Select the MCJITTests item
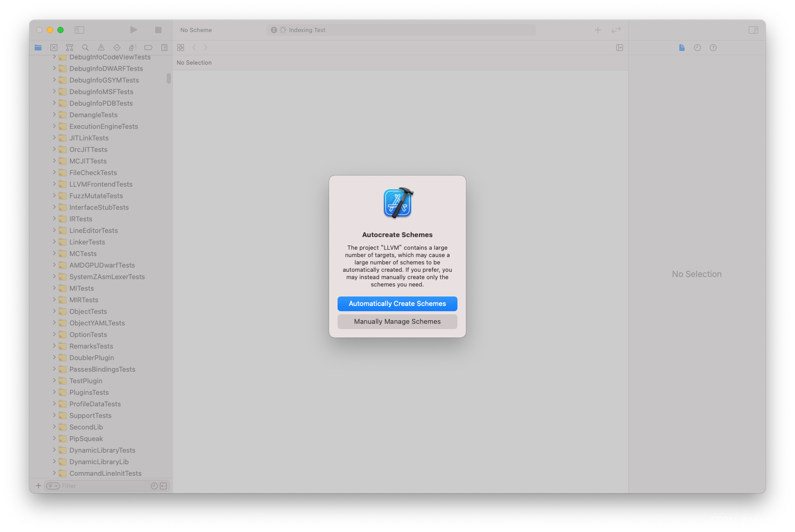Image resolution: width=795 pixels, height=532 pixels. click(88, 161)
